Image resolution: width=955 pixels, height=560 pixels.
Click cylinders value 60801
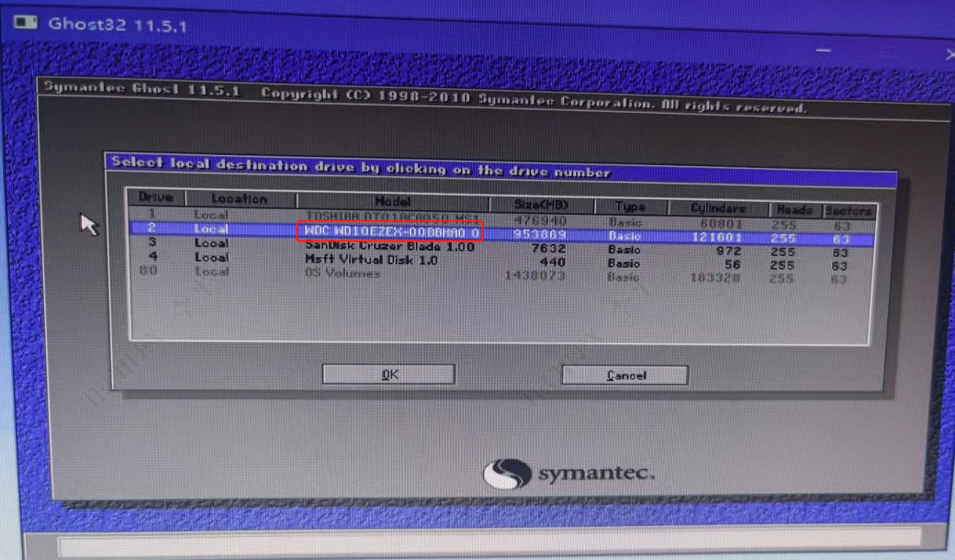tap(721, 223)
